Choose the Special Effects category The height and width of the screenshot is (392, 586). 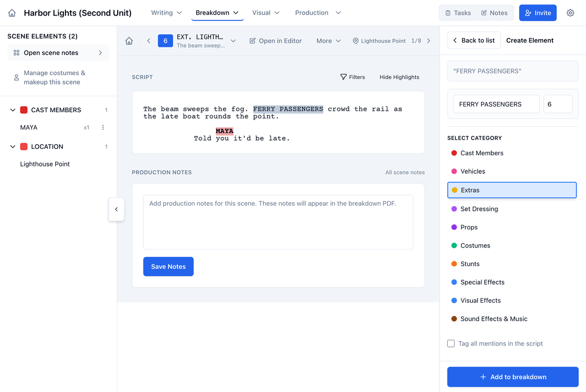pyautogui.click(x=513, y=282)
